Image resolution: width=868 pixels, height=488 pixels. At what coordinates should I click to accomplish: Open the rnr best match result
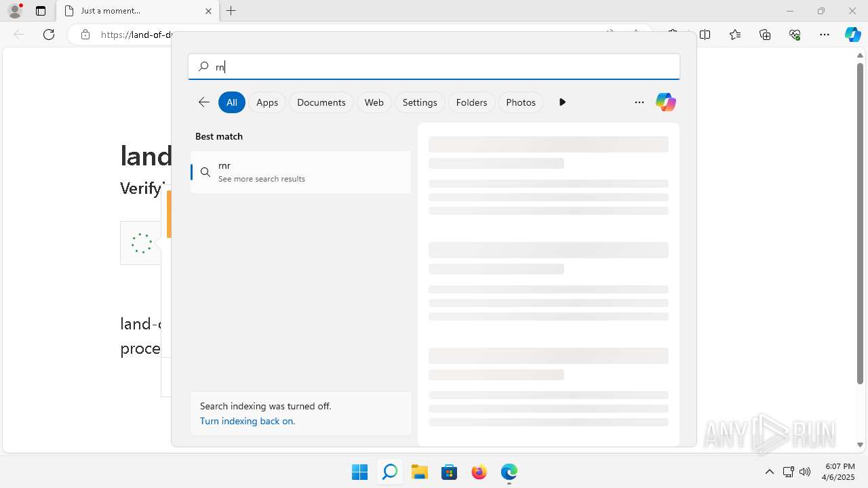(x=300, y=172)
